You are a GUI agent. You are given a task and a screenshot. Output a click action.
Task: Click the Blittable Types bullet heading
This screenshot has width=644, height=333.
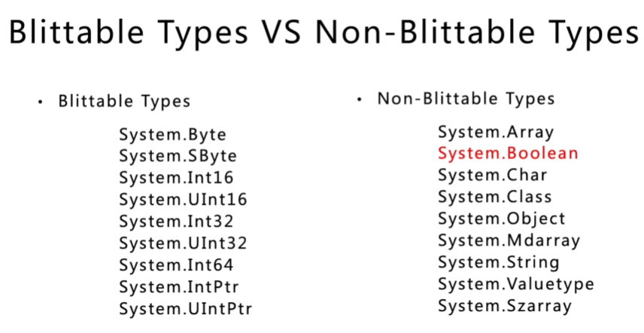click(124, 101)
